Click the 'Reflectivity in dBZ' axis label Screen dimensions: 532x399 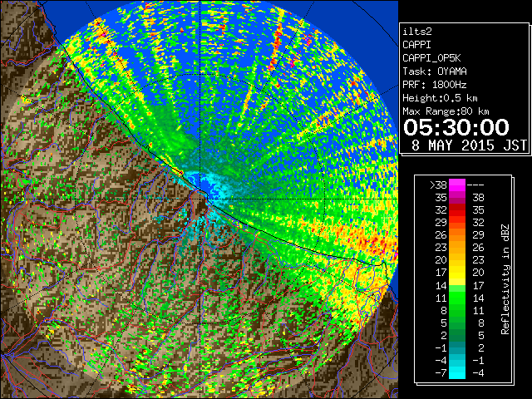[x=505, y=279]
